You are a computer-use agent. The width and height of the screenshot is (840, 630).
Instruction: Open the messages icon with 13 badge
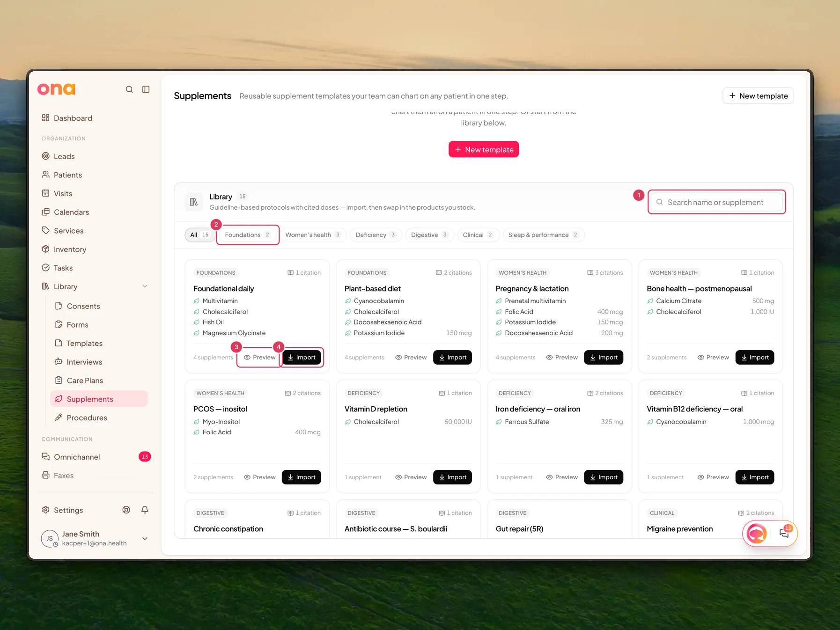784,533
